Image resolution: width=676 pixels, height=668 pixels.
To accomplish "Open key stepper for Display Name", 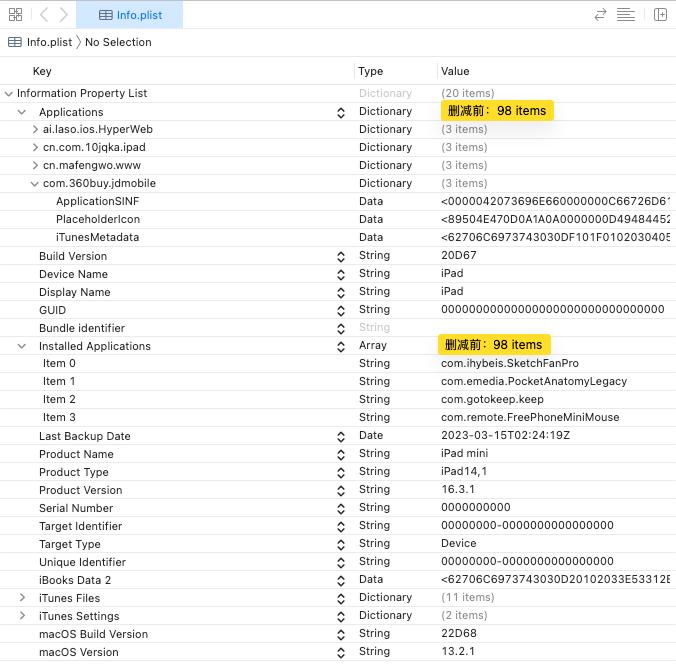I will click(341, 293).
